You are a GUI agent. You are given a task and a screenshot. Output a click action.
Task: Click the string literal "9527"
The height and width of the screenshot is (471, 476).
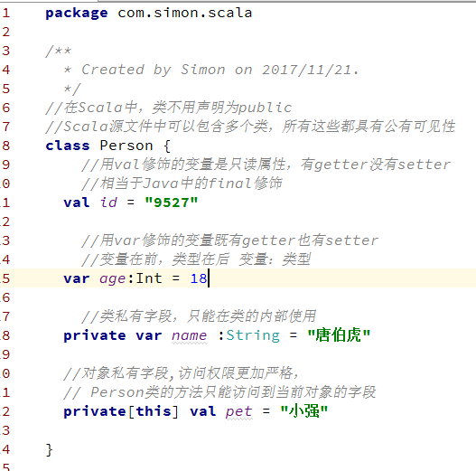pos(172,203)
